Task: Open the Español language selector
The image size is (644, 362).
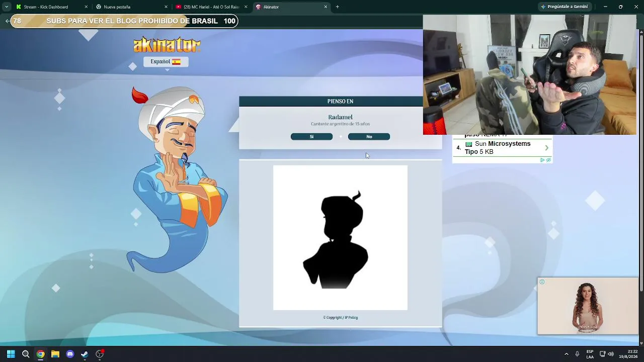Action: [x=166, y=61]
